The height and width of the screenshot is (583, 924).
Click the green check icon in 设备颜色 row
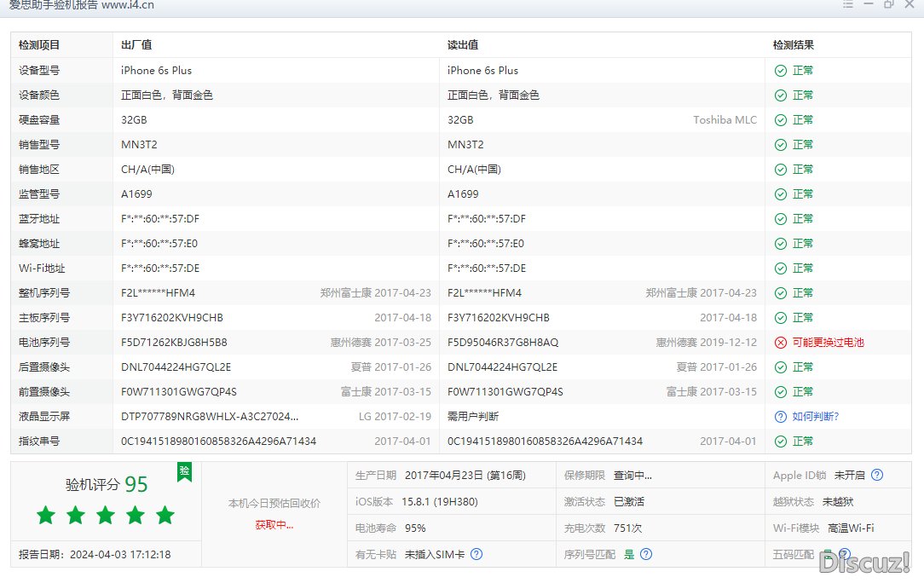click(x=780, y=95)
